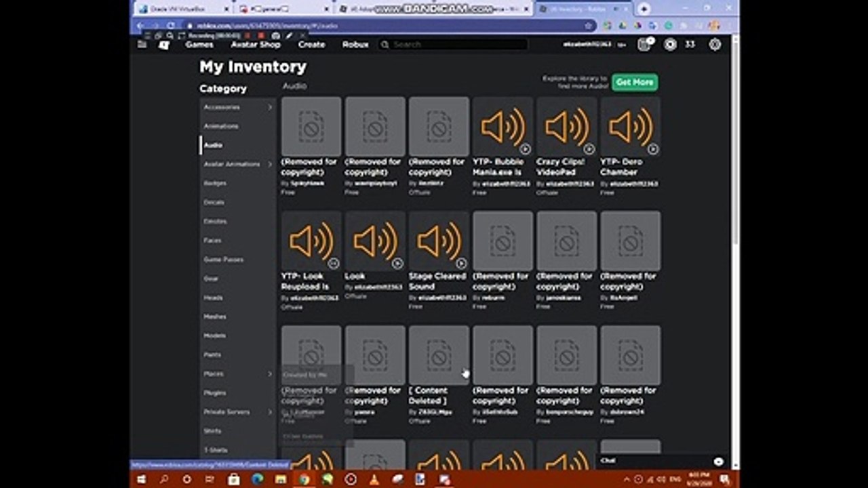Open VLC media player from the taskbar
868x488 pixels.
click(x=374, y=479)
